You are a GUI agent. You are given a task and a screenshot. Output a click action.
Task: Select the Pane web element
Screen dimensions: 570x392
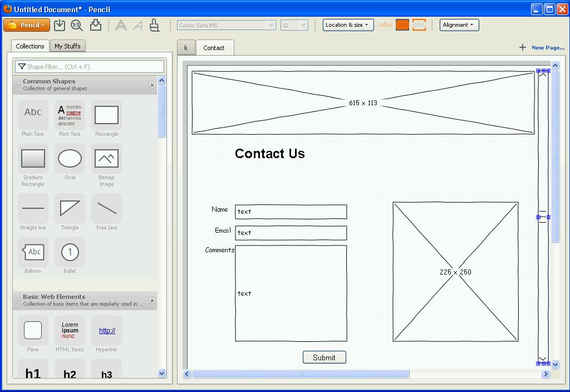click(x=33, y=334)
